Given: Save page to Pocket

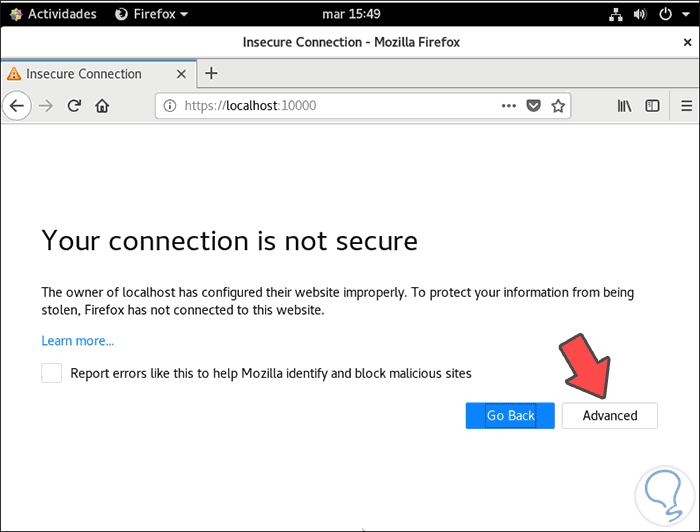Looking at the screenshot, I should click(534, 105).
